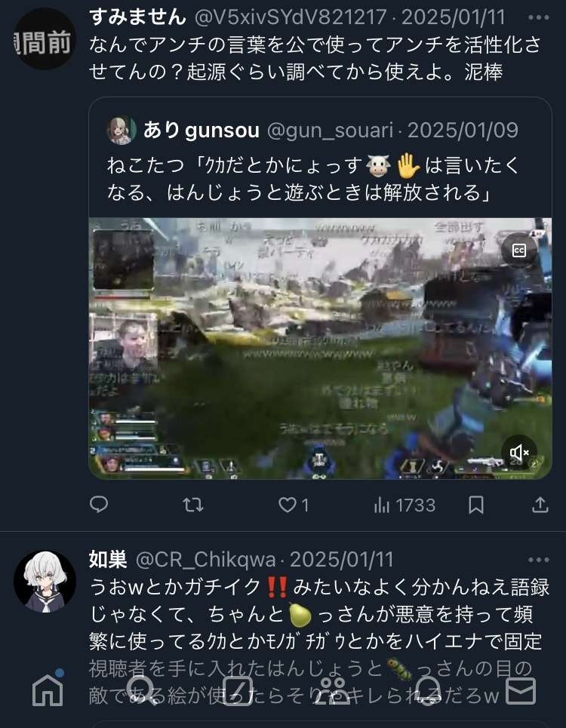The image size is (566, 728).
Task: Toggle closed captions CC on video
Action: pyautogui.click(x=518, y=250)
